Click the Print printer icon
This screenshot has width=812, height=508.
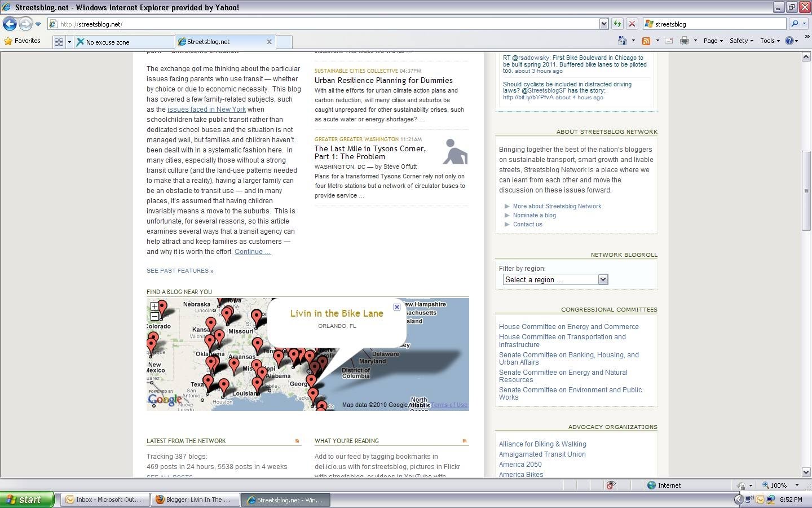(x=685, y=41)
